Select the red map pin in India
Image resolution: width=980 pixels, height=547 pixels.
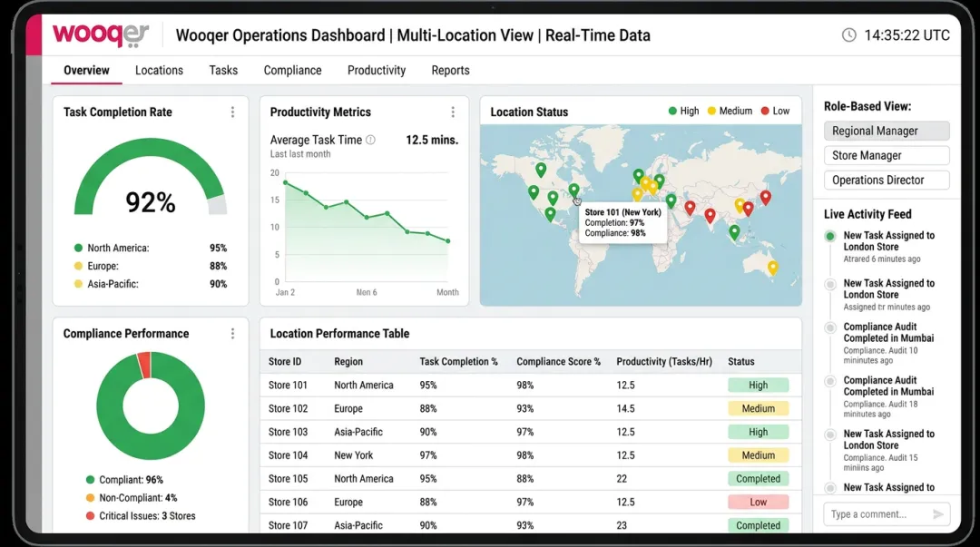710,216
